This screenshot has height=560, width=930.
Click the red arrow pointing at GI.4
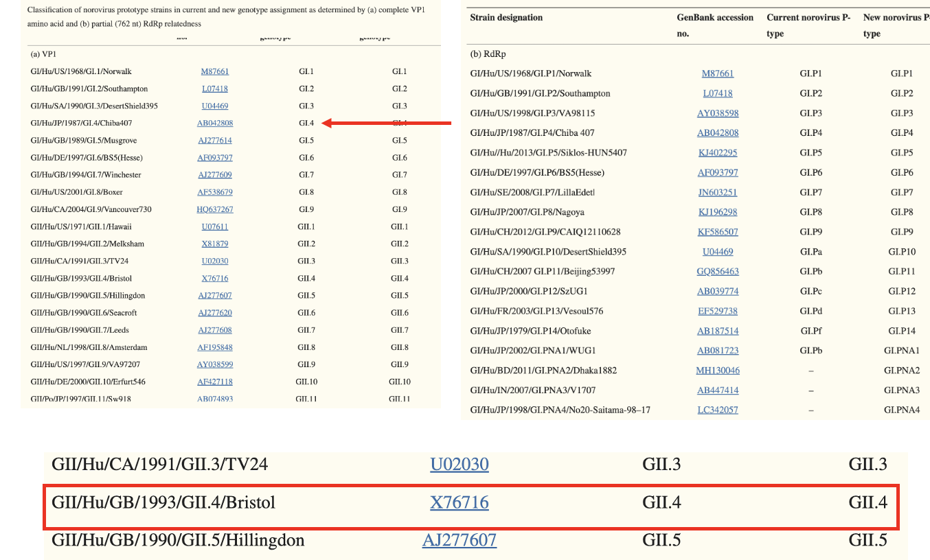pyautogui.click(x=386, y=124)
